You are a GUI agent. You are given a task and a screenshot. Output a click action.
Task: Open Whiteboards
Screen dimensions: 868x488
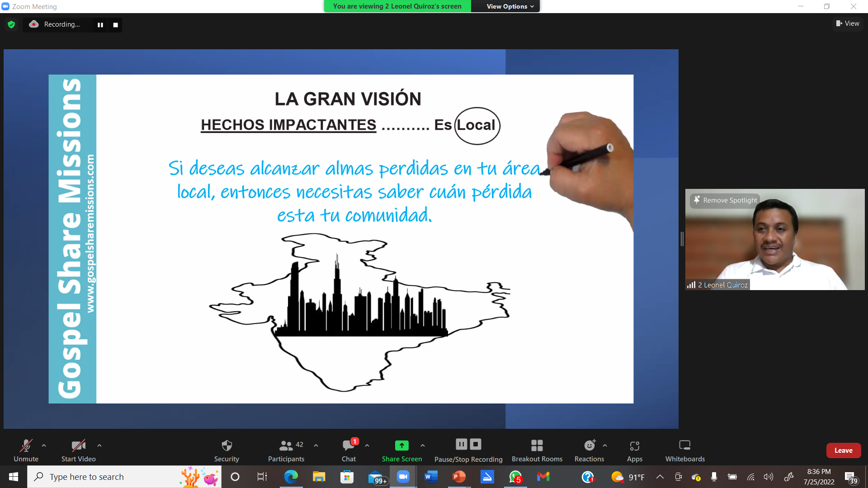pos(685,450)
